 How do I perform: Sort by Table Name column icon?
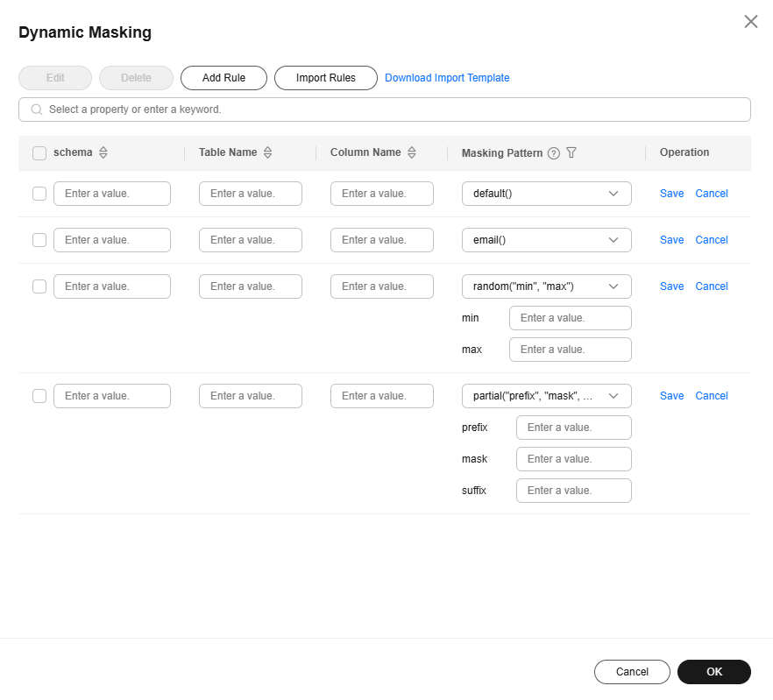tap(268, 152)
